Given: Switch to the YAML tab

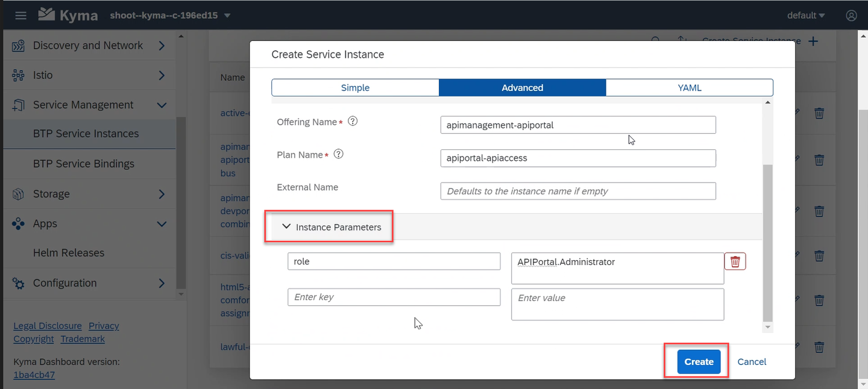Looking at the screenshot, I should coord(690,87).
